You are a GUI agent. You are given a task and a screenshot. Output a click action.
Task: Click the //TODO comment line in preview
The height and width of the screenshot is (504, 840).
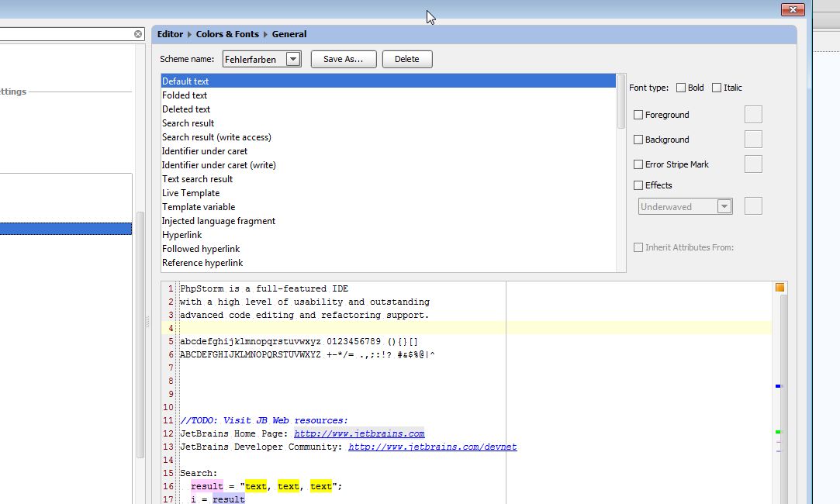point(264,420)
